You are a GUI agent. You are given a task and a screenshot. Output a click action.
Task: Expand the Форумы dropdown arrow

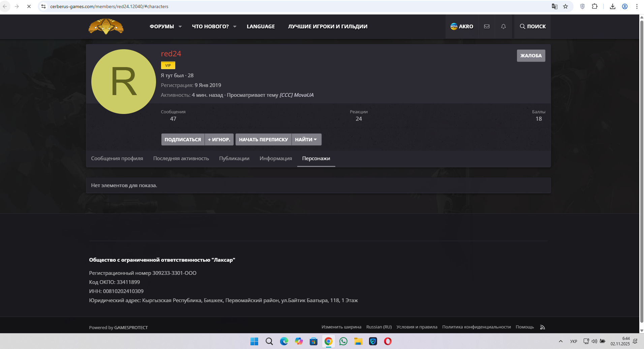coord(180,27)
